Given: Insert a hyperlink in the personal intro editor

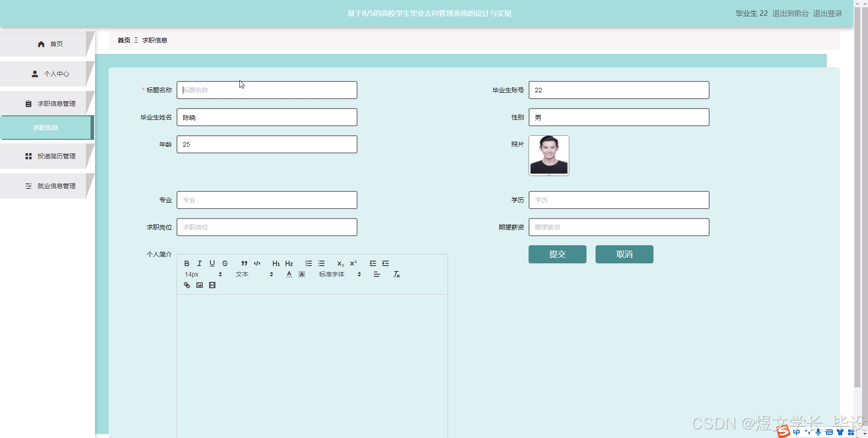Looking at the screenshot, I should click(186, 285).
